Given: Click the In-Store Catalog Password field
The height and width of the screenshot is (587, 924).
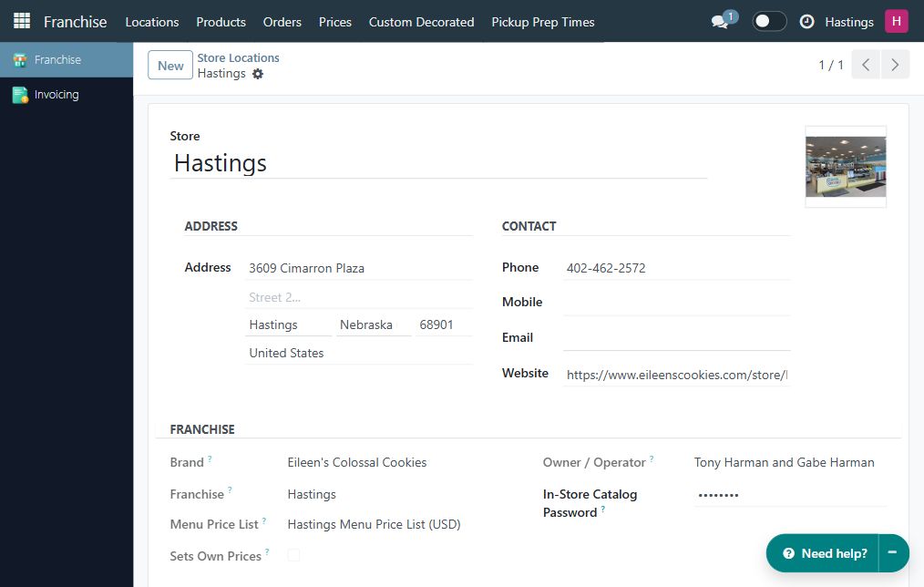Looking at the screenshot, I should point(790,495).
